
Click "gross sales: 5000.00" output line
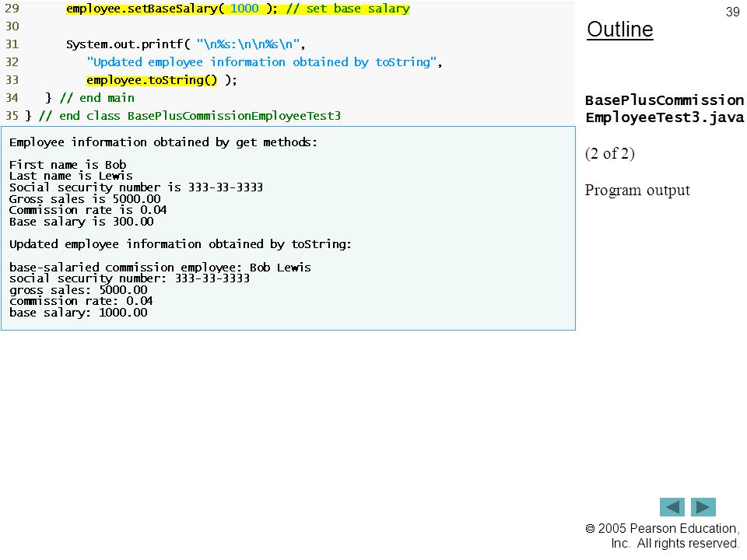click(78, 290)
